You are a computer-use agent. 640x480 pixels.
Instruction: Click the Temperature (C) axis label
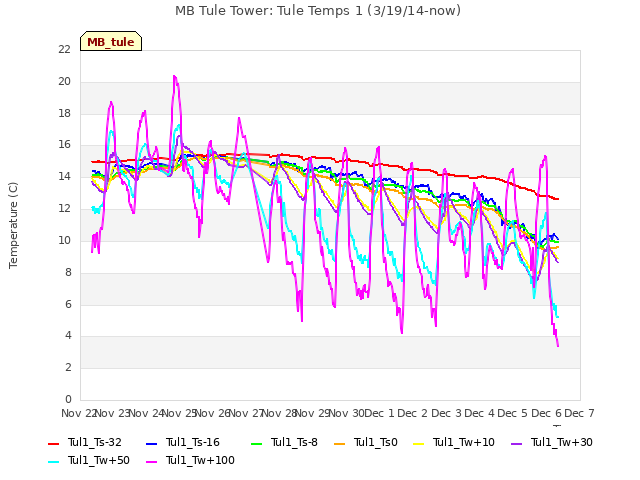[13, 225]
